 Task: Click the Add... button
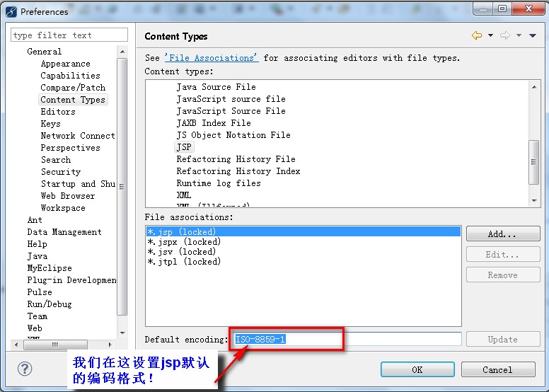pyautogui.click(x=503, y=234)
